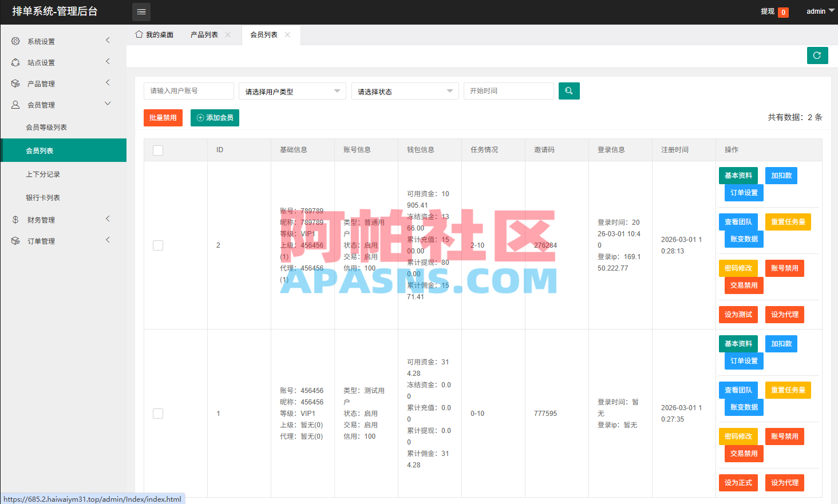The width and height of the screenshot is (838, 504).
Task: Click 重置任务量 for account 789789
Action: (788, 222)
